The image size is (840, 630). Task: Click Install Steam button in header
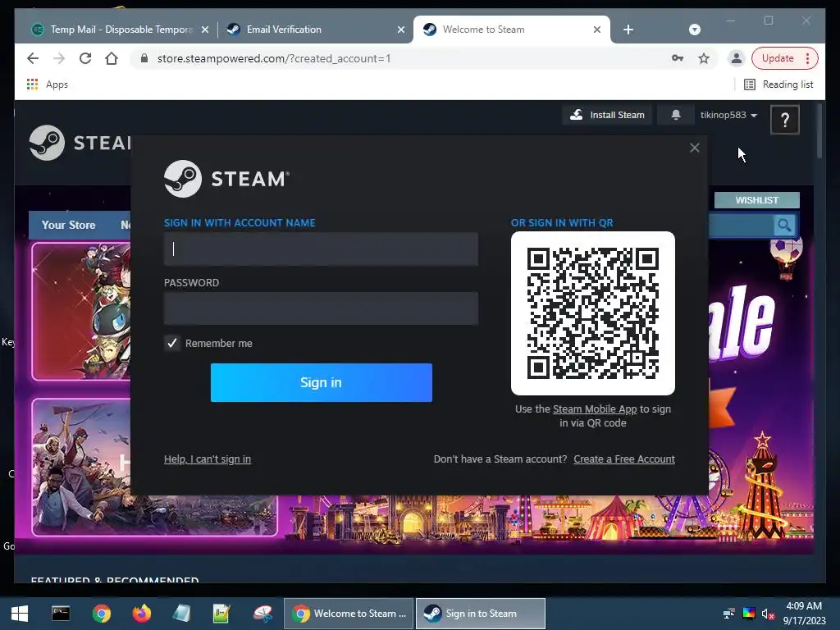coord(607,115)
